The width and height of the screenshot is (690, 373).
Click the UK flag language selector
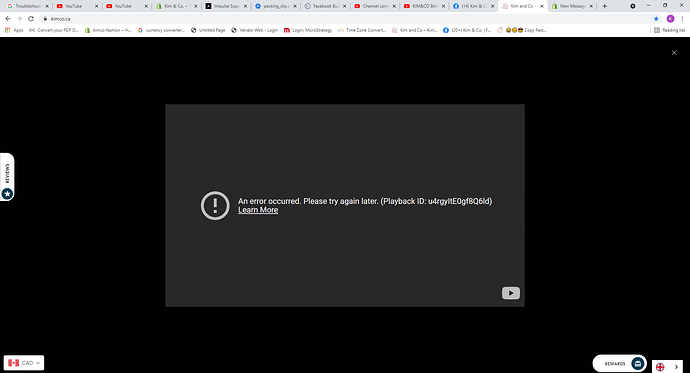[660, 367]
